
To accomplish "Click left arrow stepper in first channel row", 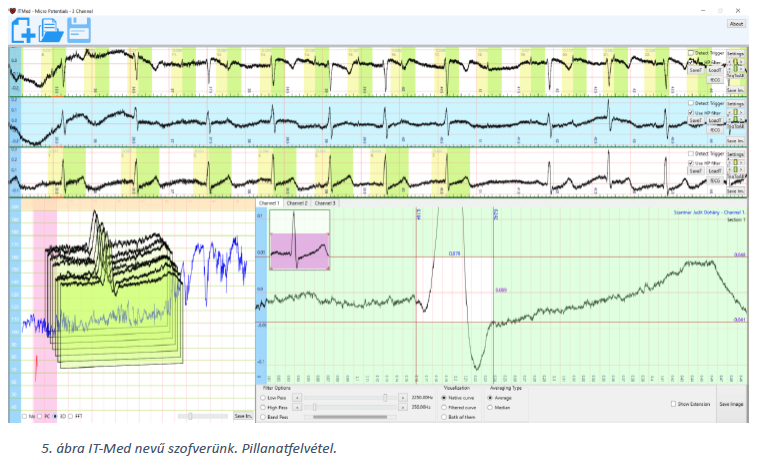I will [x=729, y=63].
